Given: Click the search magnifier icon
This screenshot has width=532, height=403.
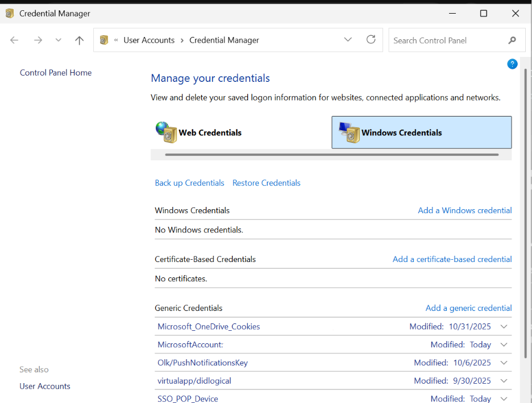Looking at the screenshot, I should [x=512, y=40].
